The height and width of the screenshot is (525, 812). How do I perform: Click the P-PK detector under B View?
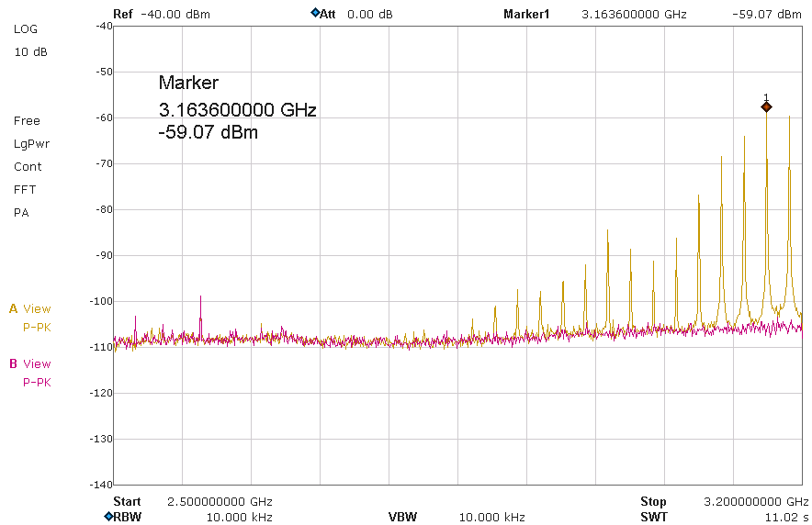click(37, 382)
